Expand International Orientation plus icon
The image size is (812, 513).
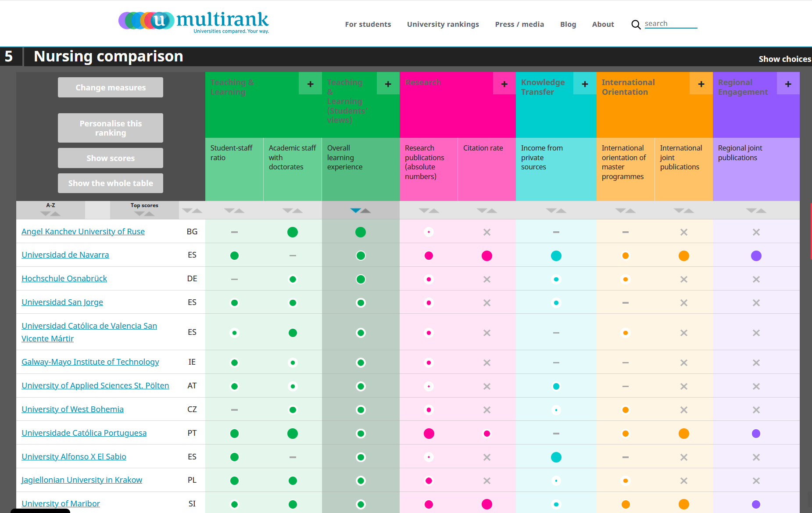(701, 84)
